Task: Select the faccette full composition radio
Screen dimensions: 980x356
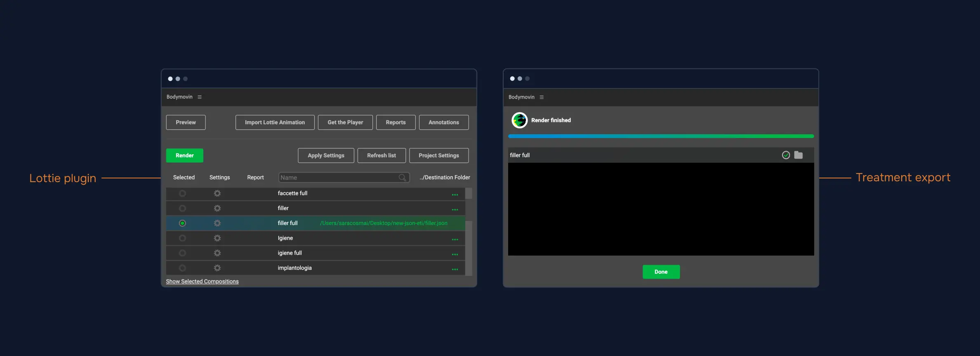Action: pyautogui.click(x=182, y=193)
